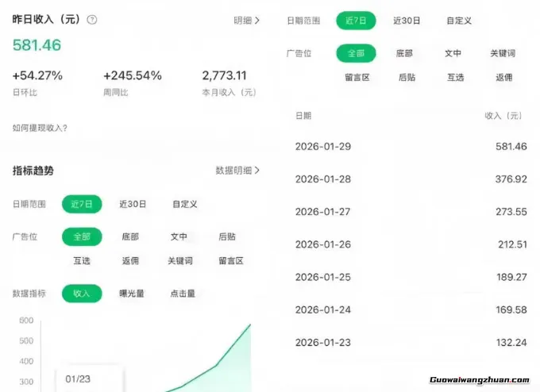Click the 189.27 income value
Viewport: 540px width, 392px height.
point(511,277)
